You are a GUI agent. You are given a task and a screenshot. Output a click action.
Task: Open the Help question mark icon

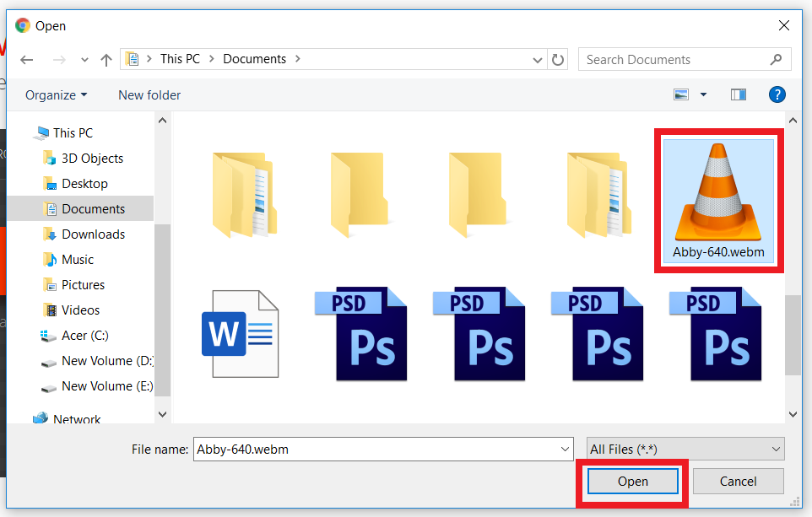coord(777,94)
